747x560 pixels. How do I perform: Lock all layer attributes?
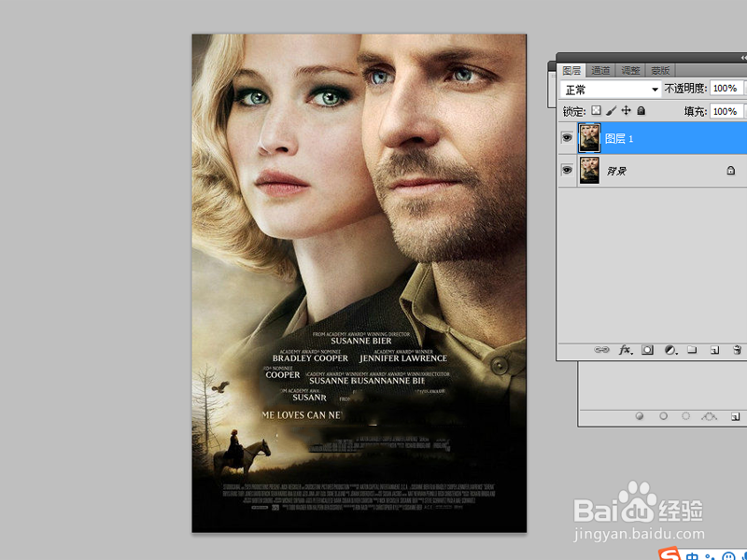click(641, 110)
